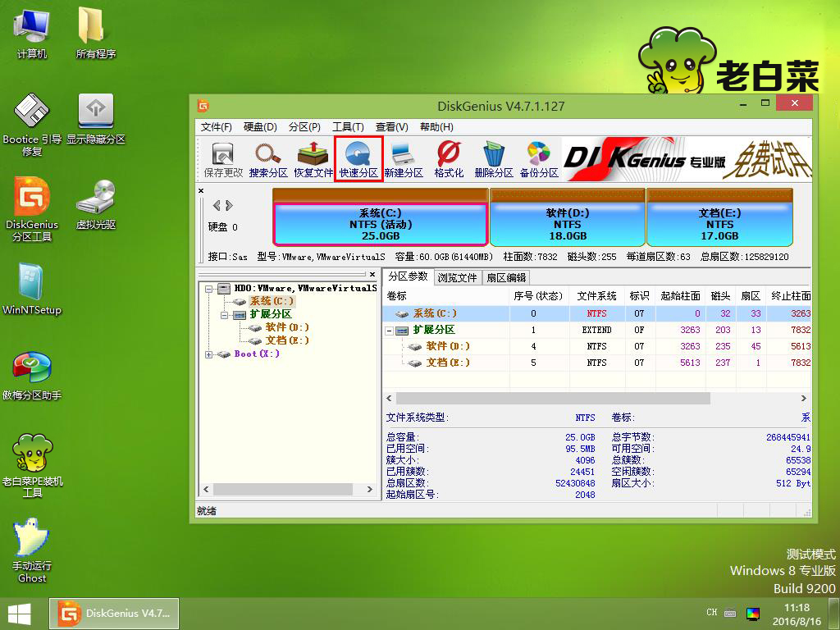Open the on-screen keyboard tray icon
840x630 pixels.
(x=729, y=613)
